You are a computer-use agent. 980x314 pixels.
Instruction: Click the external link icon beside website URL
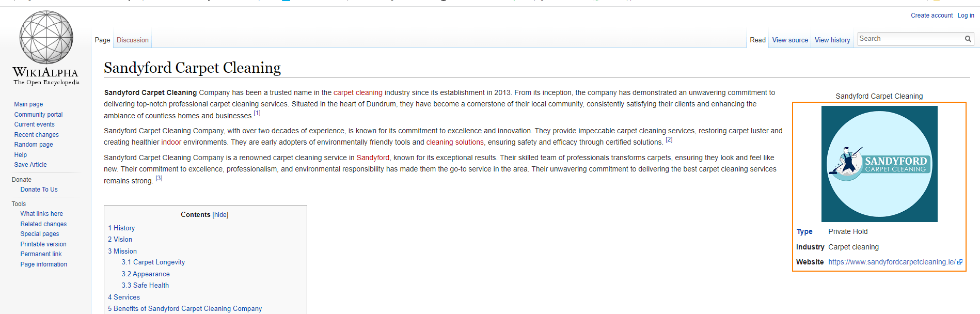click(x=960, y=262)
